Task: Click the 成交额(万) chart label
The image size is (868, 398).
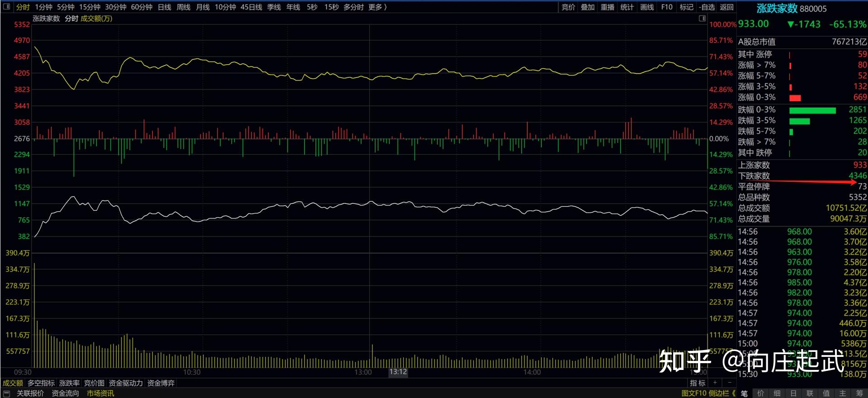Action: (96, 19)
